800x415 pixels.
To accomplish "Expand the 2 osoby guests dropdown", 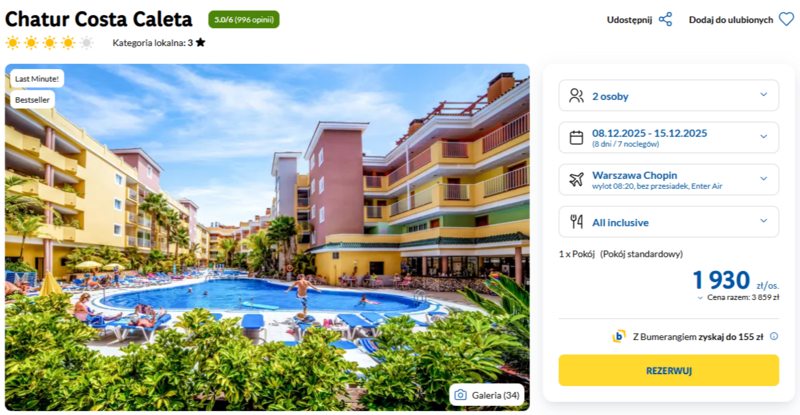I will pos(669,95).
